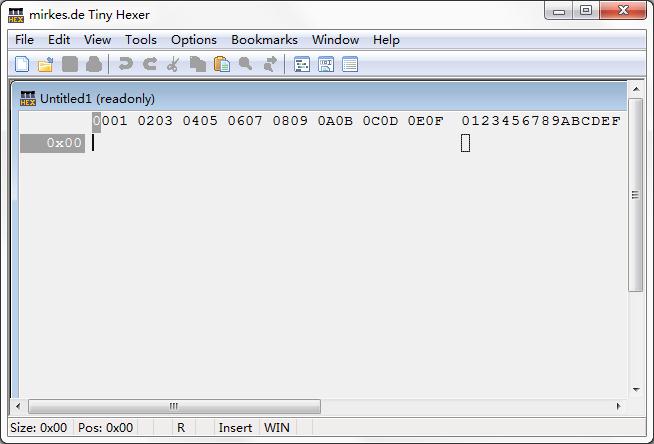Open the File menu
The height and width of the screenshot is (444, 654).
(24, 40)
